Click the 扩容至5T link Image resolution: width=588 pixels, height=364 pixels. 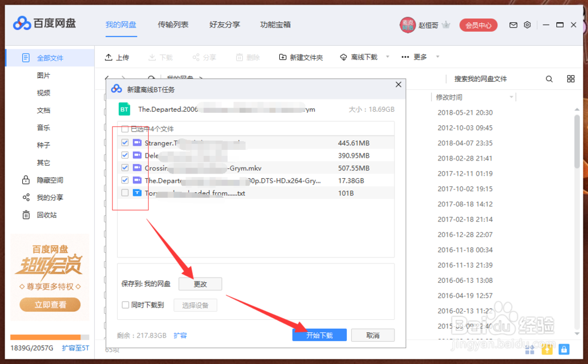pyautogui.click(x=76, y=348)
